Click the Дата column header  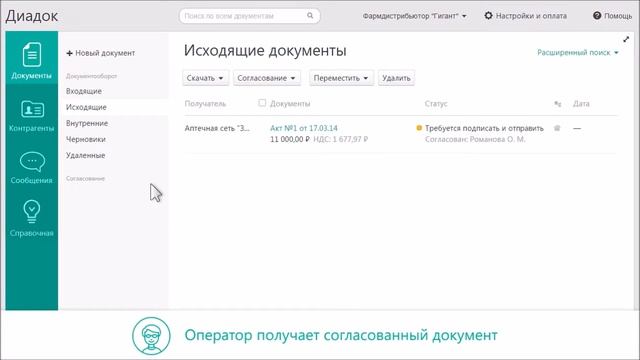pyautogui.click(x=581, y=104)
